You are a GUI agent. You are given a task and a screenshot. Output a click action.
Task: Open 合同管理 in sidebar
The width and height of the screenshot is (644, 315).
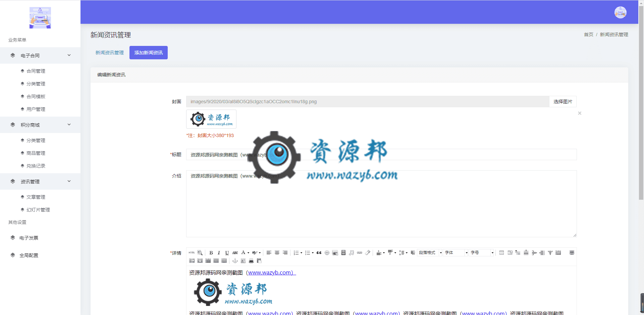tap(36, 71)
